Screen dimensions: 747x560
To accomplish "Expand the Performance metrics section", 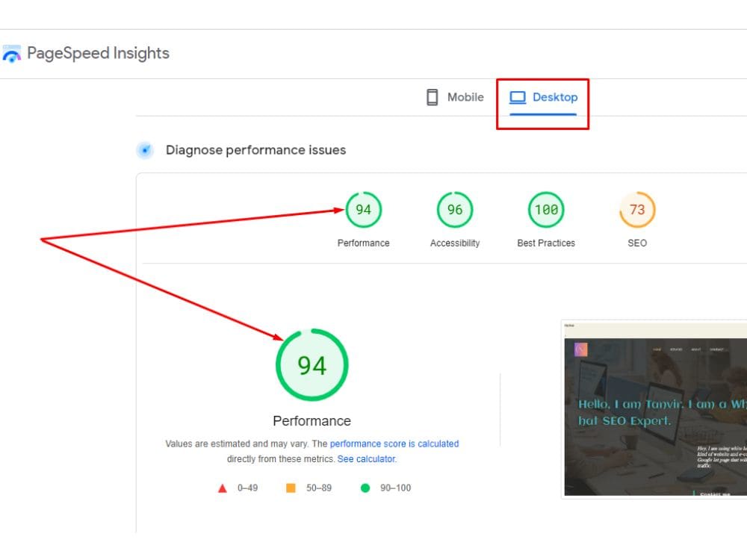I will tap(311, 420).
